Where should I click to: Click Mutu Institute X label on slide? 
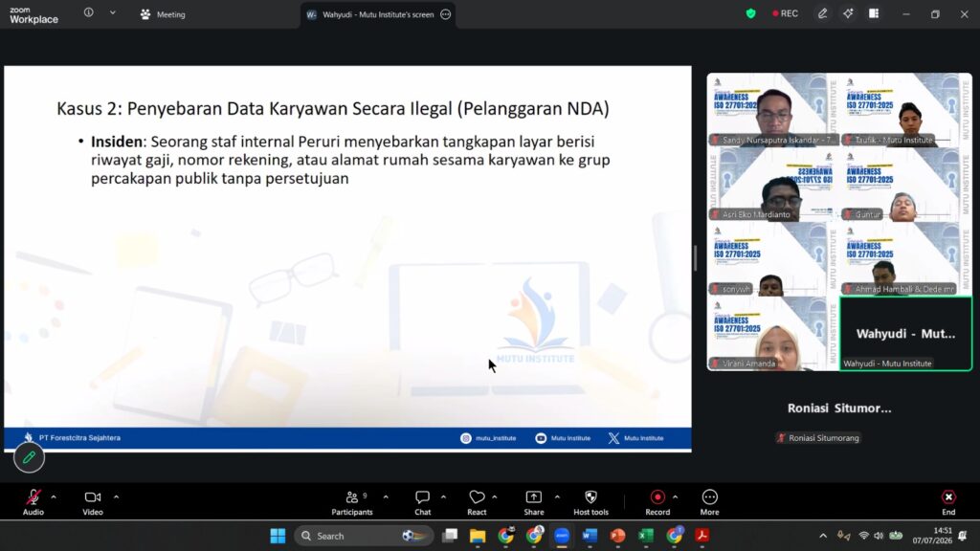(x=643, y=438)
